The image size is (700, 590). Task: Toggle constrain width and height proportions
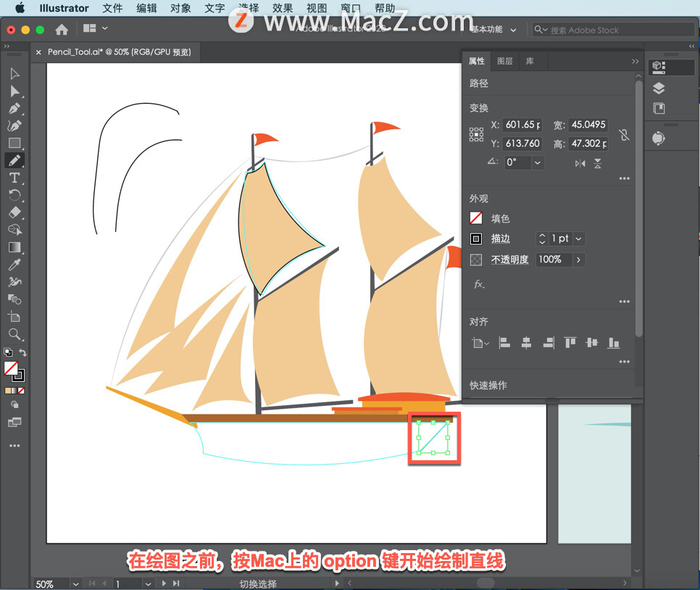[x=624, y=134]
